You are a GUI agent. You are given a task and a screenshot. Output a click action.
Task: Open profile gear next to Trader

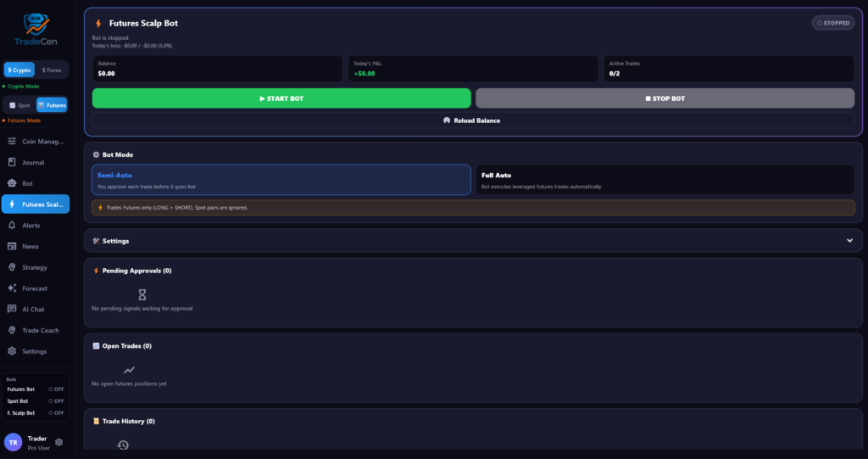coord(59,442)
